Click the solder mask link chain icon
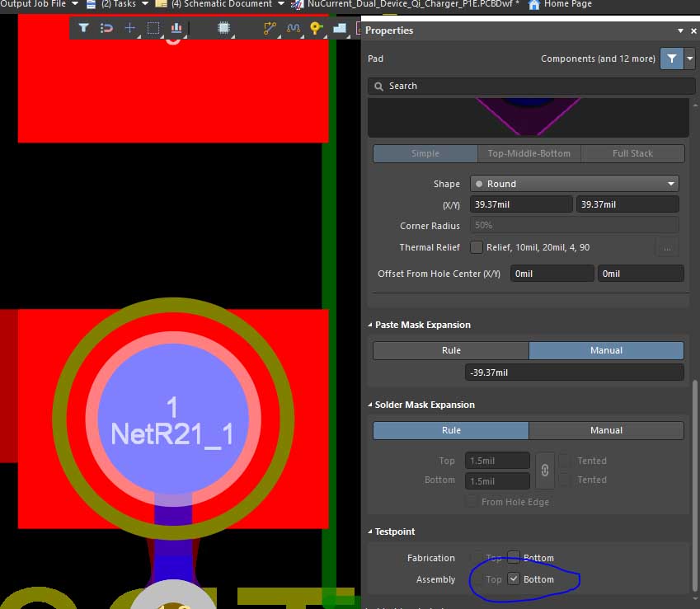The image size is (700, 609). tap(544, 471)
